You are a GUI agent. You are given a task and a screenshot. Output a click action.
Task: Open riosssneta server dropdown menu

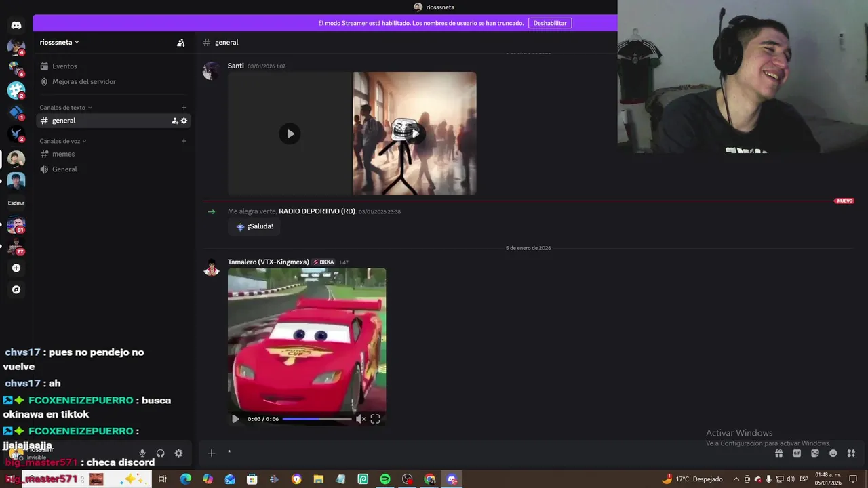point(60,42)
